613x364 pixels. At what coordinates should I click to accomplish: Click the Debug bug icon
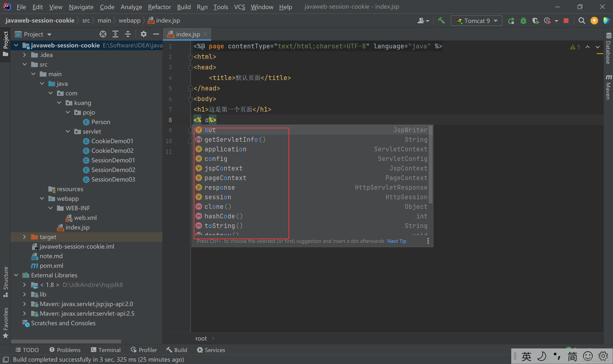tap(523, 21)
